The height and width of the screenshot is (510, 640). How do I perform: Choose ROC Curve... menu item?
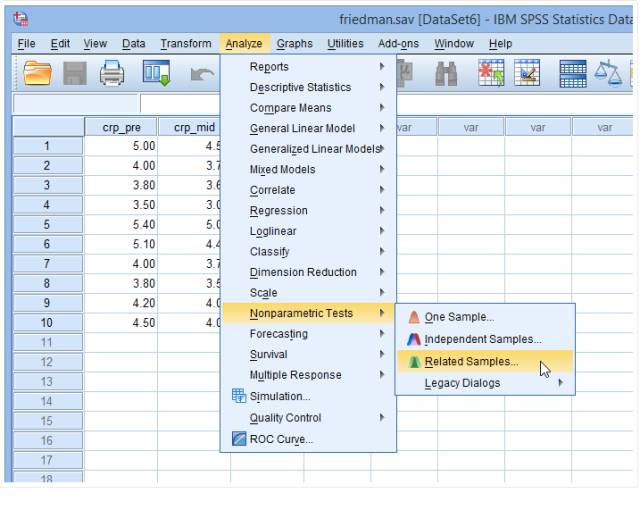[308, 439]
